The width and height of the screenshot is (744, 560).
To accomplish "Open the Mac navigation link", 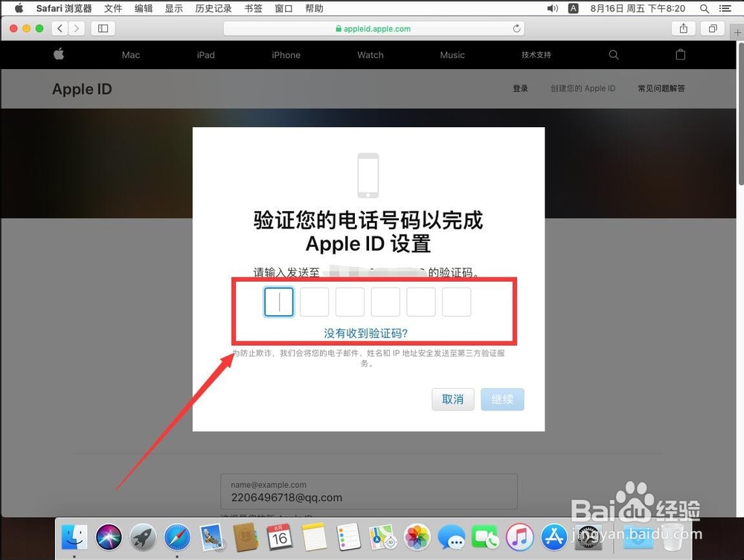I will pos(131,55).
